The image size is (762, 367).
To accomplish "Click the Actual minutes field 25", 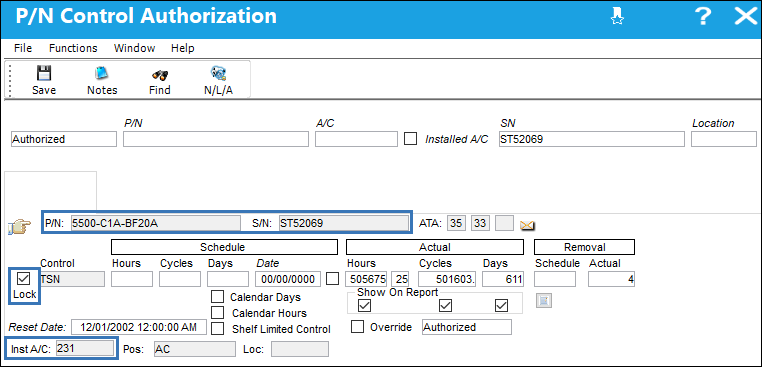I will pos(400,279).
